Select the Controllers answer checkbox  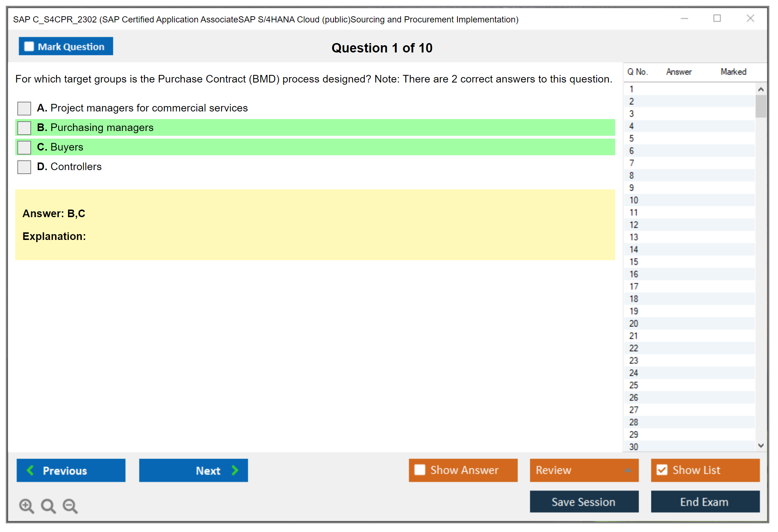[24, 167]
